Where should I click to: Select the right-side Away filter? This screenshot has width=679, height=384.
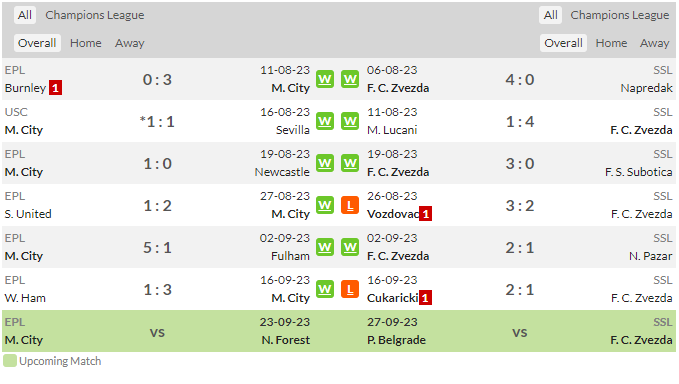pos(654,43)
